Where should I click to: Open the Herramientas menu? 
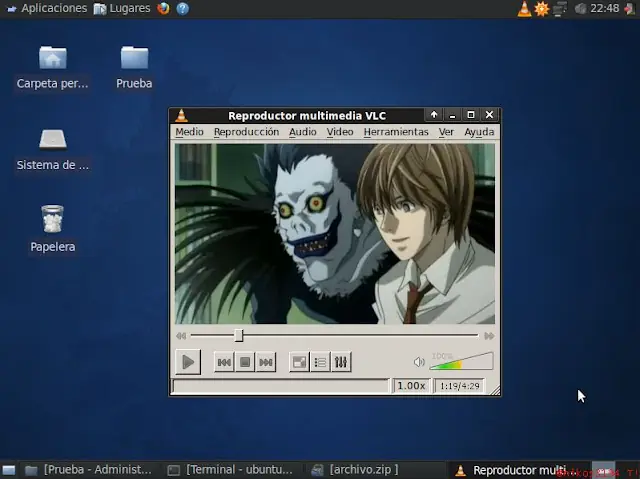[396, 132]
